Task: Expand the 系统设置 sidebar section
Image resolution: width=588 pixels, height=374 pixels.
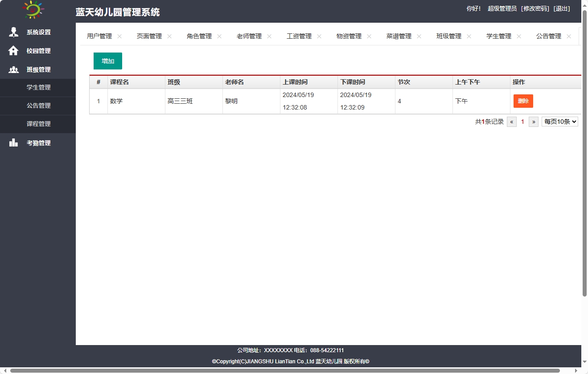Action: 39,32
